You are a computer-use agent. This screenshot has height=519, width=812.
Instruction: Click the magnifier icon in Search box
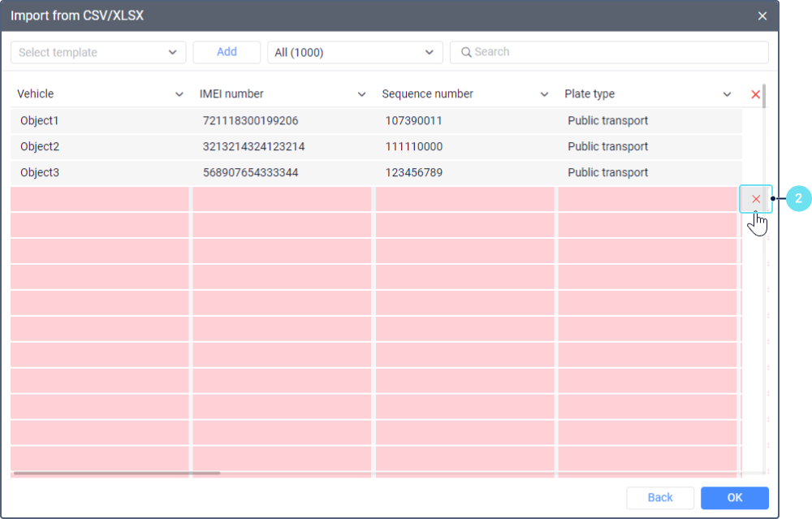pos(466,53)
